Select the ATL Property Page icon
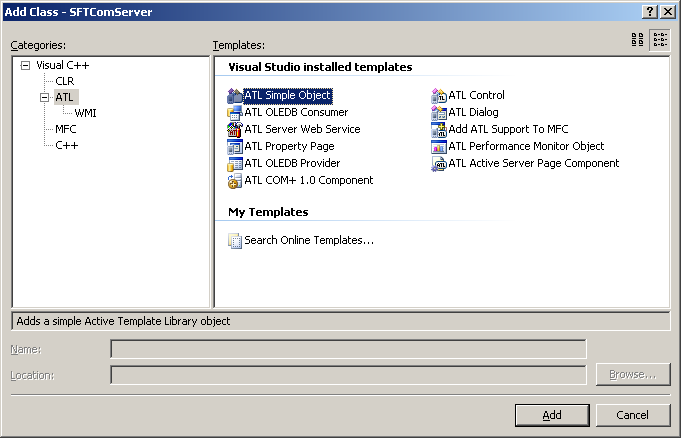Viewport: 681px width, 438px height. 235,147
